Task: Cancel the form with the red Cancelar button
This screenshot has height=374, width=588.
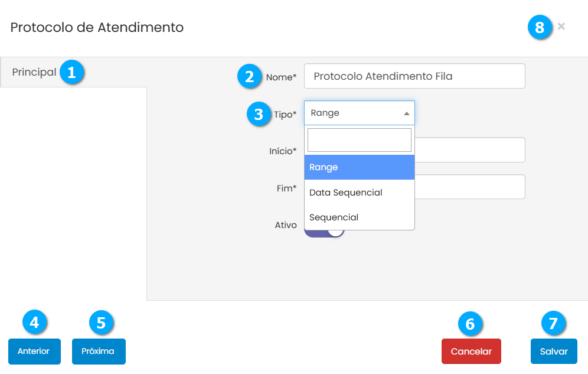Action: click(x=471, y=351)
